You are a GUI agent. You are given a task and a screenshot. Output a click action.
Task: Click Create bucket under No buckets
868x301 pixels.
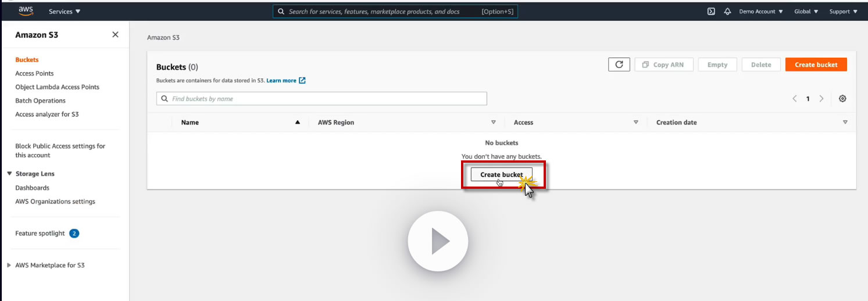501,175
